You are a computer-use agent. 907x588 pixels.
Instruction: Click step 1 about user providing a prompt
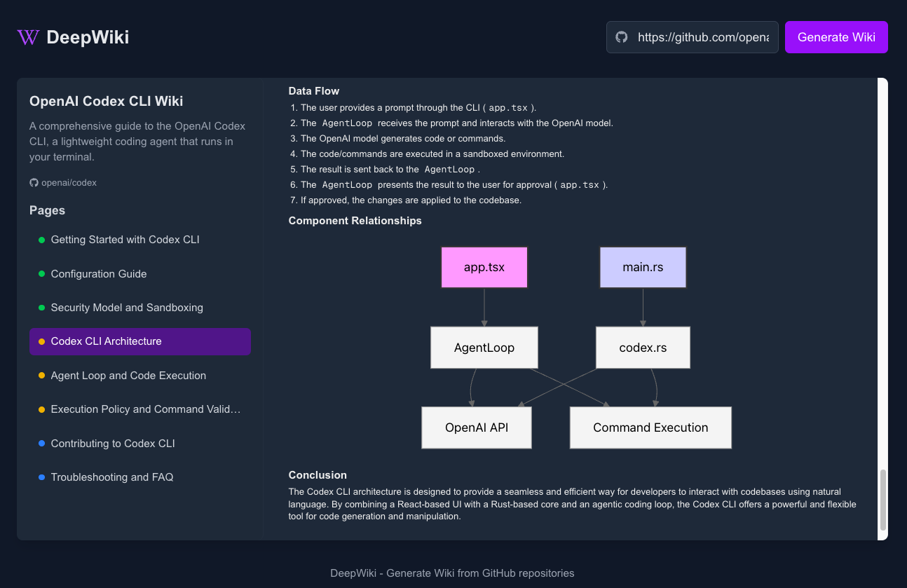418,108
